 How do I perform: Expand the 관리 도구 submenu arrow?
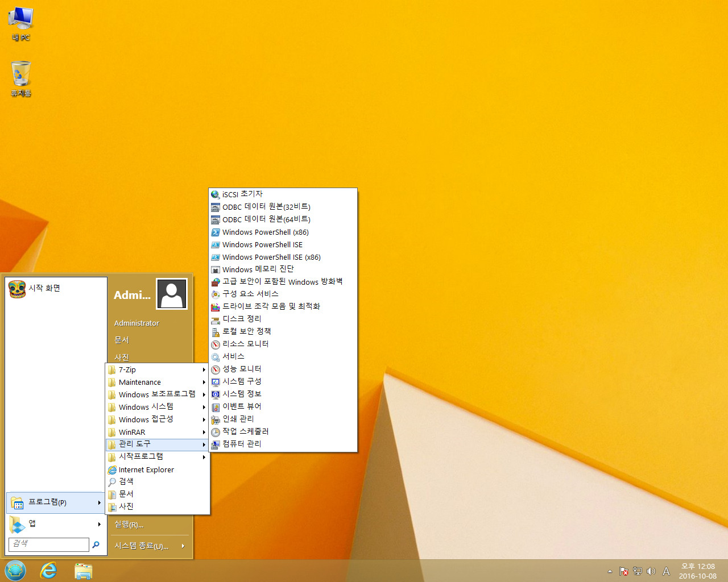click(x=204, y=444)
